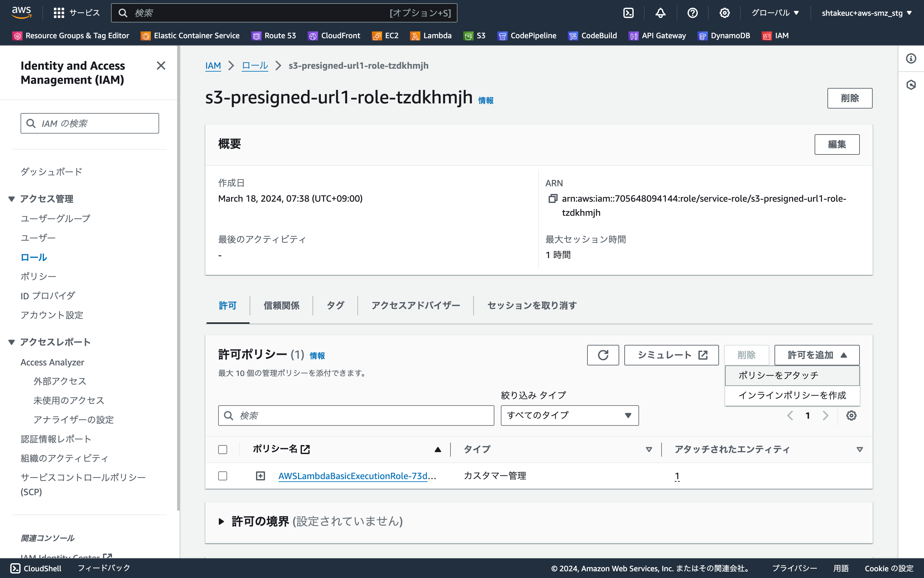Go to next page of policies
The image size is (924, 578).
(826, 416)
